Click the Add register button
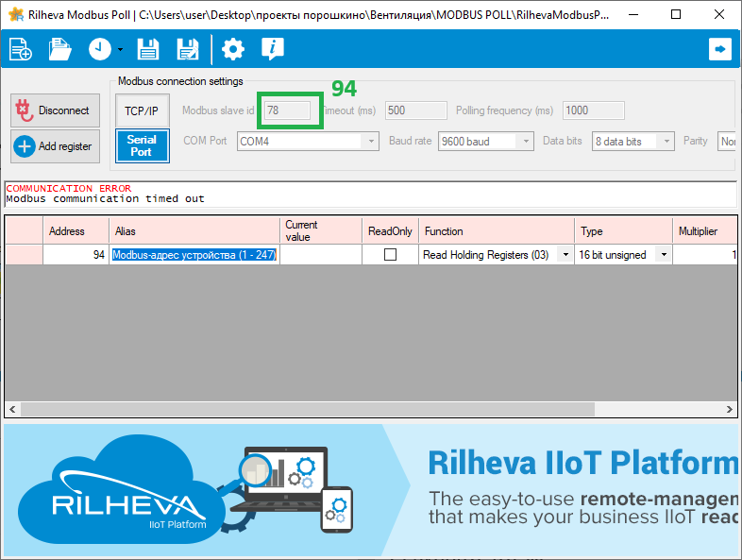Viewport: 742px width, 560px height. [55, 146]
